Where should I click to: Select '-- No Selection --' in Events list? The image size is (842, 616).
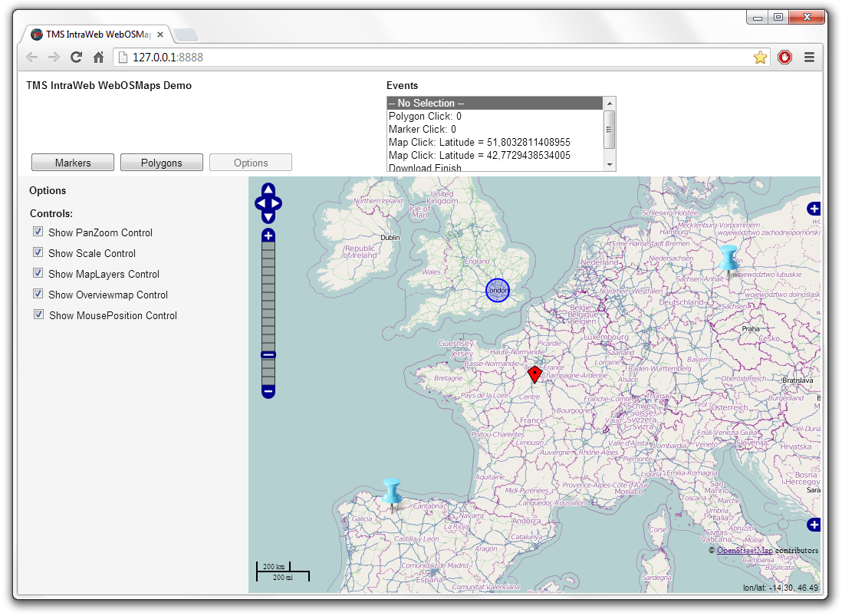point(495,103)
